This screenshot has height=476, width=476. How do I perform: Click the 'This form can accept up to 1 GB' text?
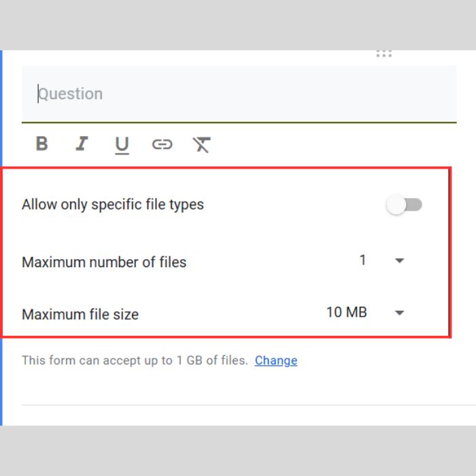point(135,360)
